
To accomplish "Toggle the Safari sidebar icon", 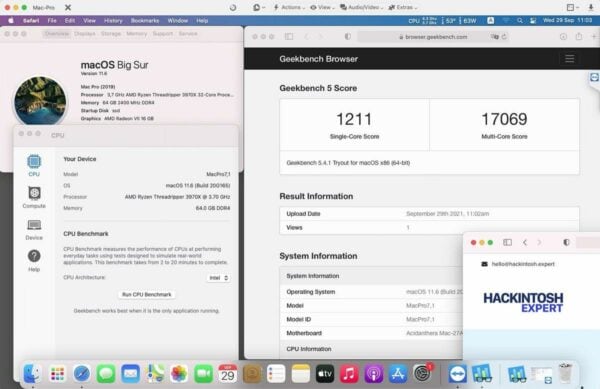I will tap(289, 37).
